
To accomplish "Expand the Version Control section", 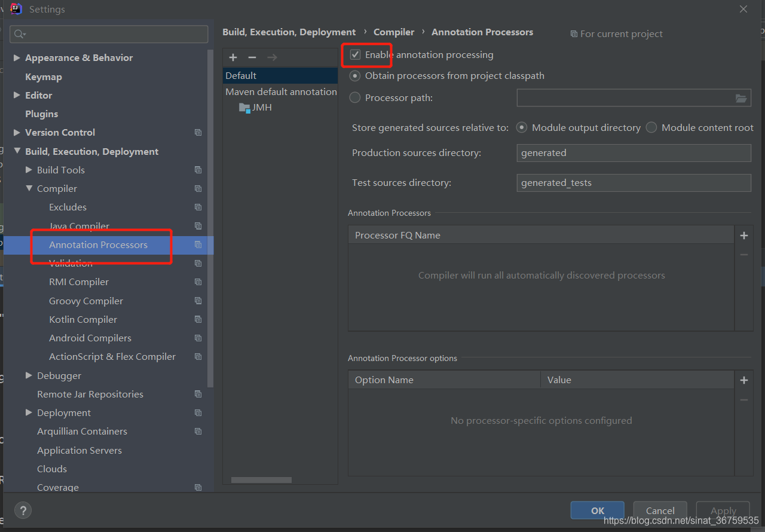I will point(17,133).
